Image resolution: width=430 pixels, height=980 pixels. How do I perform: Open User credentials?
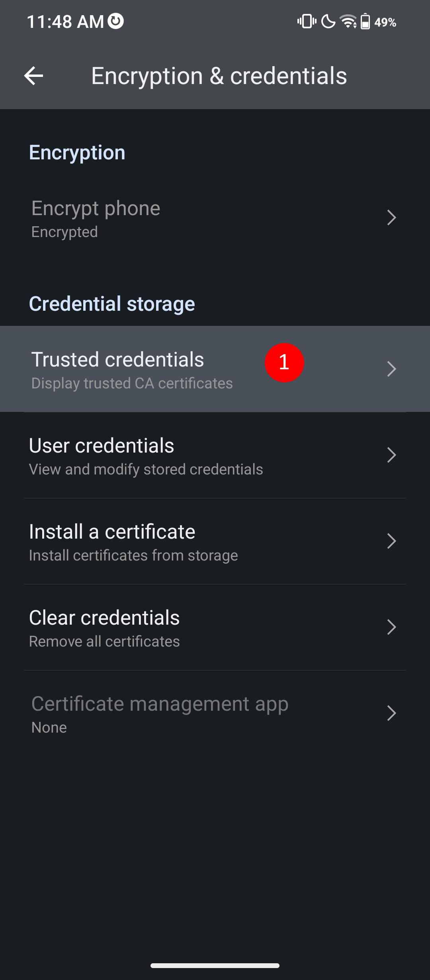[215, 455]
